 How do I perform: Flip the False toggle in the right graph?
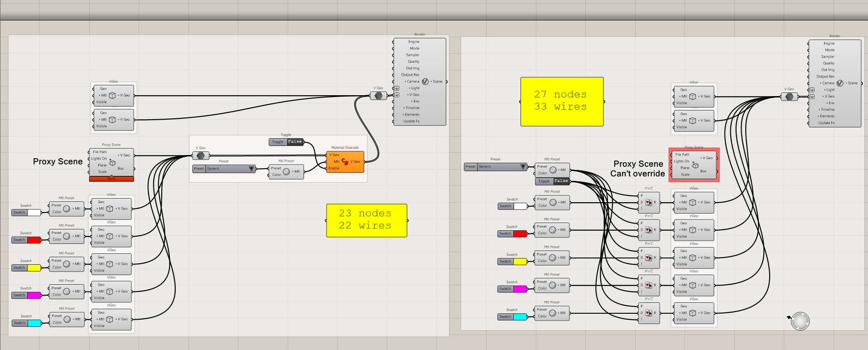click(x=561, y=181)
